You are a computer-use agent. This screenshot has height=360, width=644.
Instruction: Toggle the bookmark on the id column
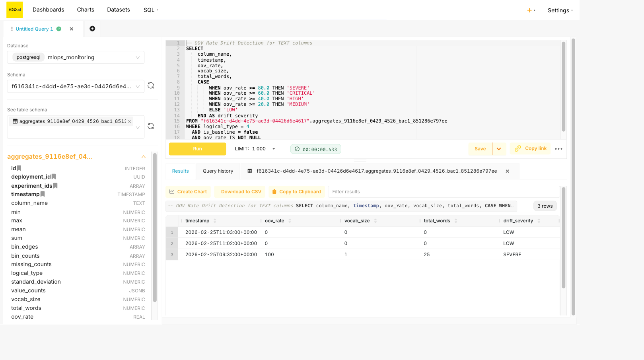tap(19, 168)
